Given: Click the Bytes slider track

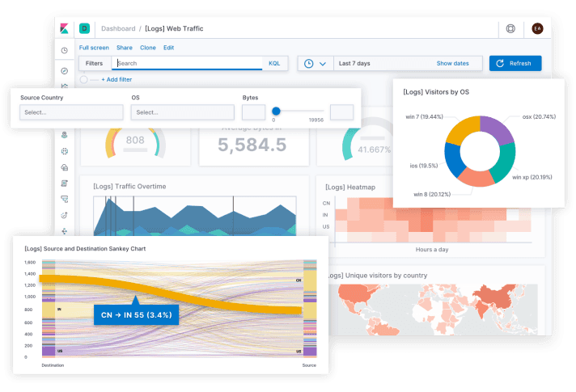Looking at the screenshot, I should 299,111.
